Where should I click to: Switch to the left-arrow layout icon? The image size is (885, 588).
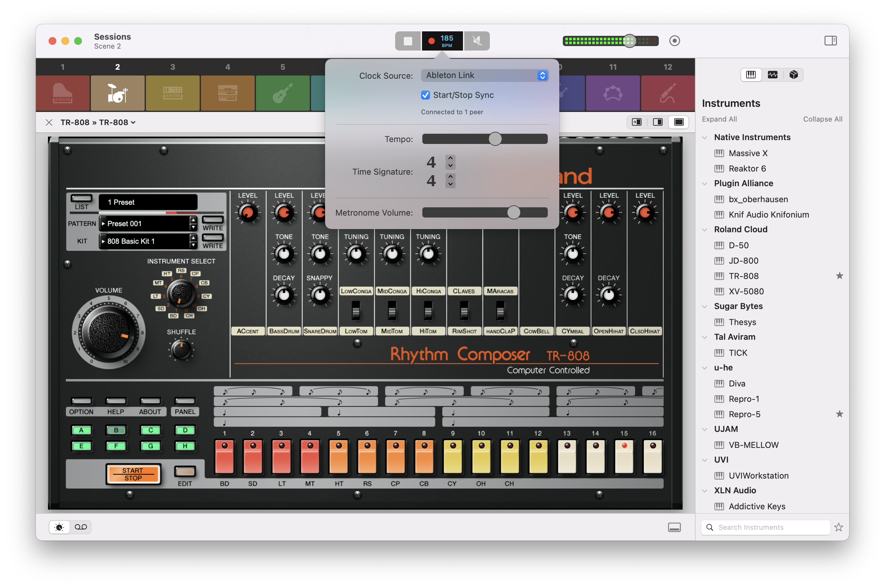[637, 122]
